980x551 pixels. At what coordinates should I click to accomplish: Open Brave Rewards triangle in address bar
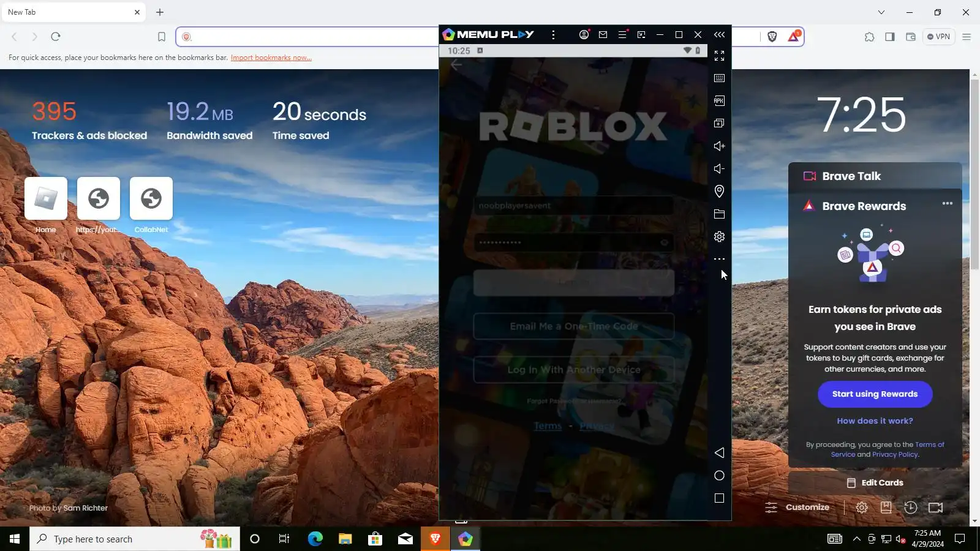click(x=793, y=37)
